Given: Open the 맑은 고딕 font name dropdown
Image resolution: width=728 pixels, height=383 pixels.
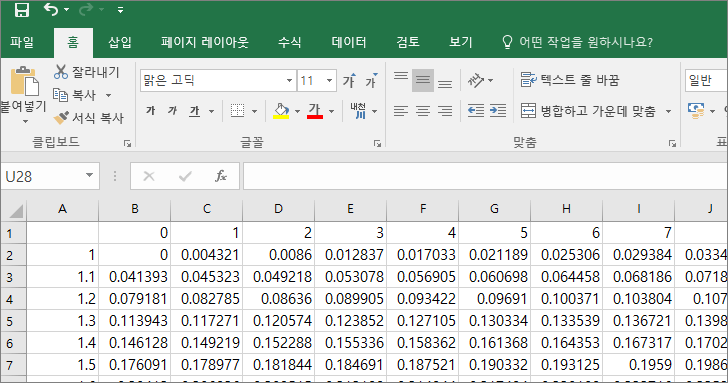Looking at the screenshot, I should pyautogui.click(x=289, y=81).
